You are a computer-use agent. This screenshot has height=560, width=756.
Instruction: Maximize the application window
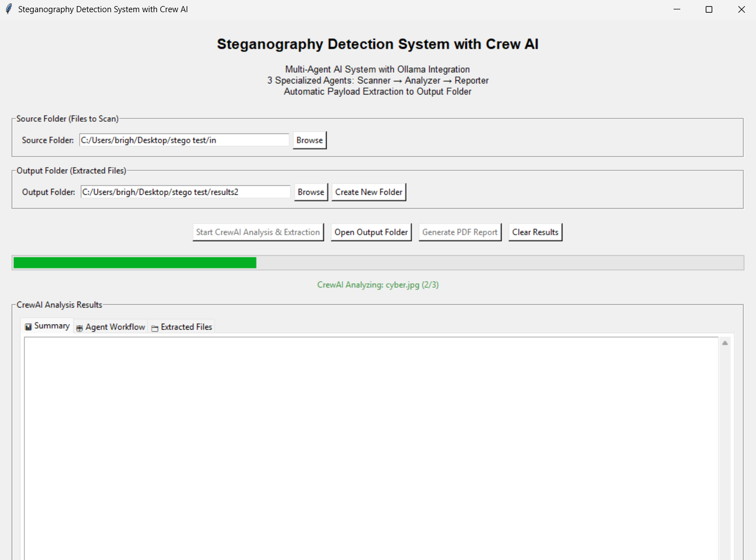click(709, 9)
